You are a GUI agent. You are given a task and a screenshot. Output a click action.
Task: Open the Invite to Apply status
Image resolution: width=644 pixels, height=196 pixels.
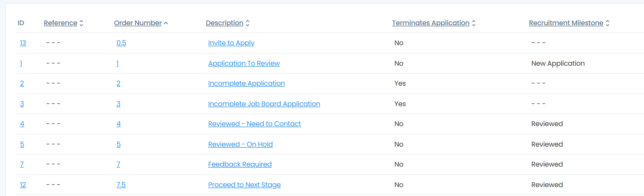[x=231, y=43]
